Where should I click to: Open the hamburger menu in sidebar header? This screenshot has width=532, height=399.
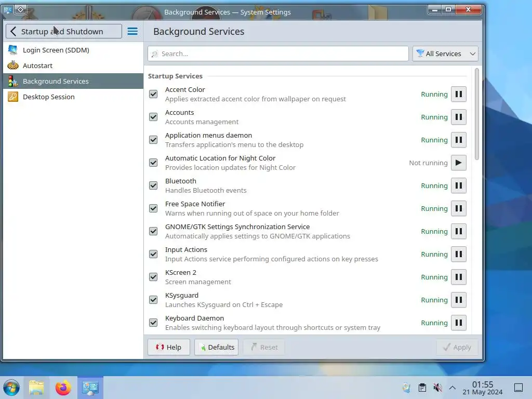[132, 32]
